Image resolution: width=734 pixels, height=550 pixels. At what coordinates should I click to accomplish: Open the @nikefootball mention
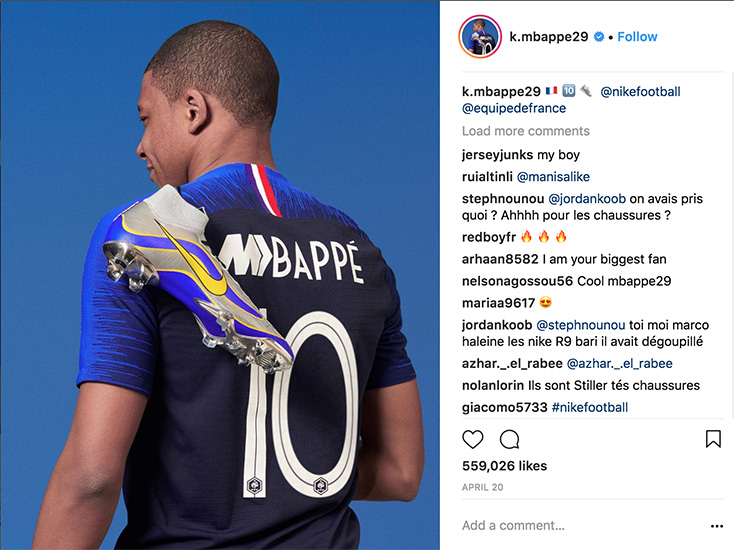click(640, 92)
